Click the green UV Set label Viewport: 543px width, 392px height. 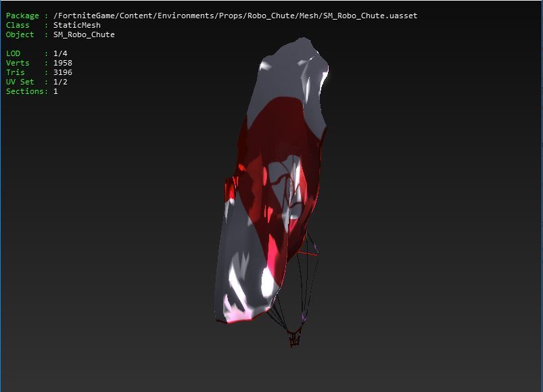(x=20, y=82)
